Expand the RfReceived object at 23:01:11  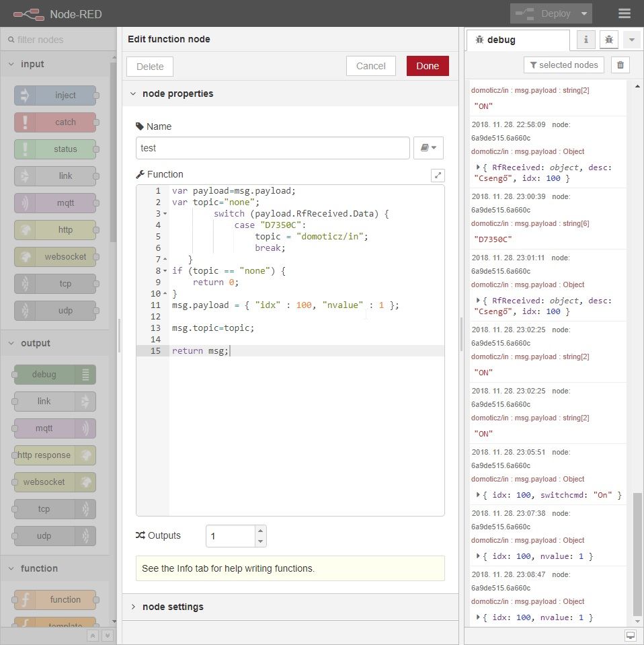[x=478, y=300]
